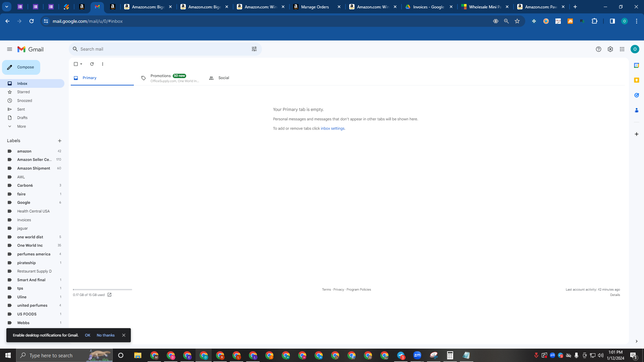Open the Uline label

[x=32, y=297]
